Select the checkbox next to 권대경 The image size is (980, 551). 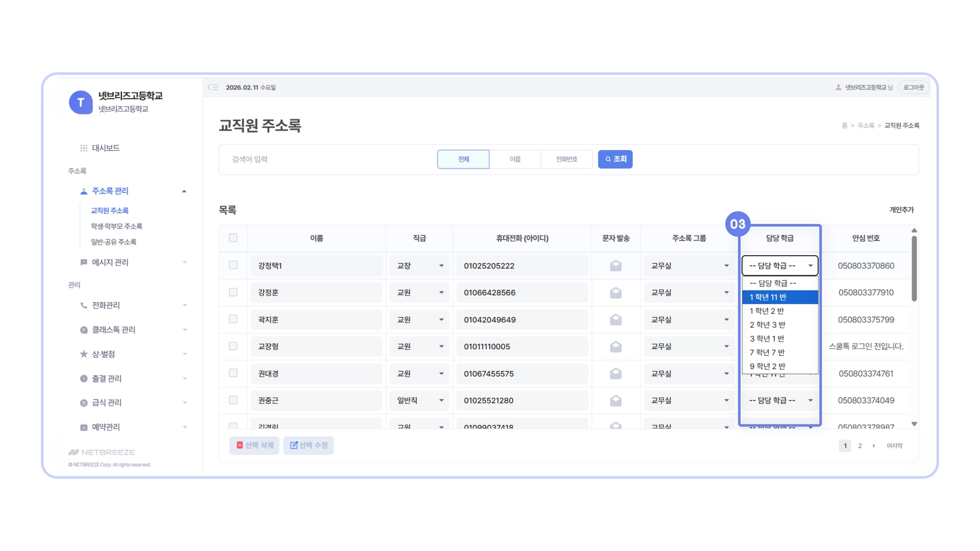(233, 373)
